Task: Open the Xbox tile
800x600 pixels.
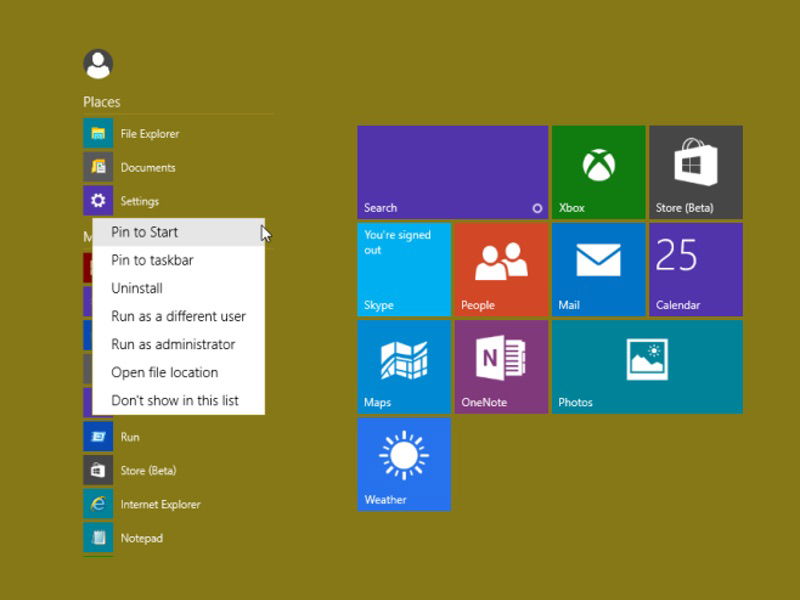Action: coord(598,172)
